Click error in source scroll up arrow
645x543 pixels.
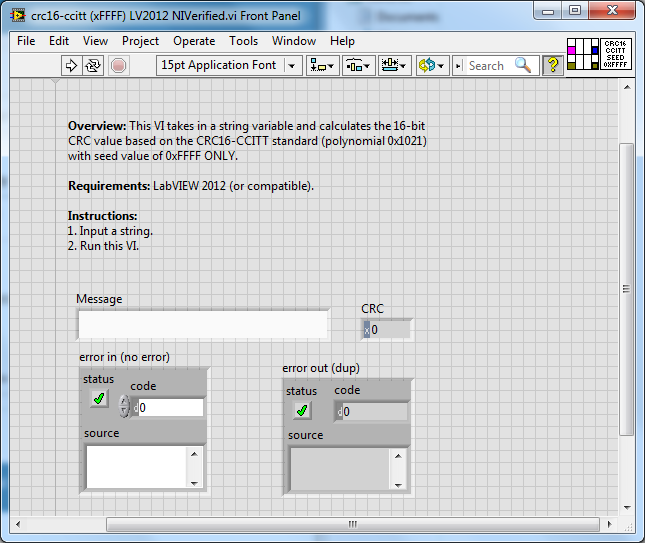click(194, 454)
